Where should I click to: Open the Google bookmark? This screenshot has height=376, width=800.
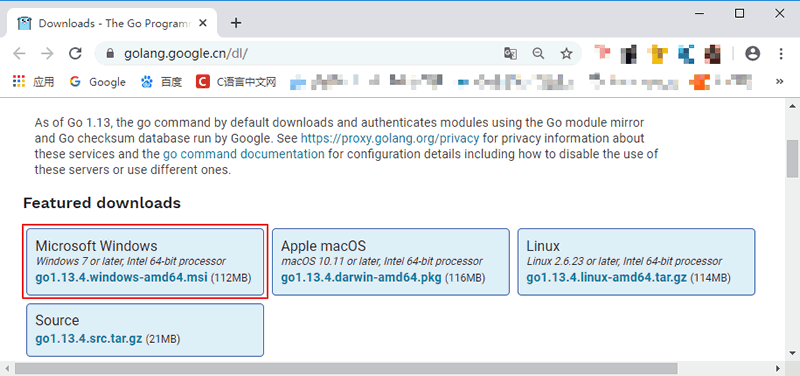tap(98, 82)
